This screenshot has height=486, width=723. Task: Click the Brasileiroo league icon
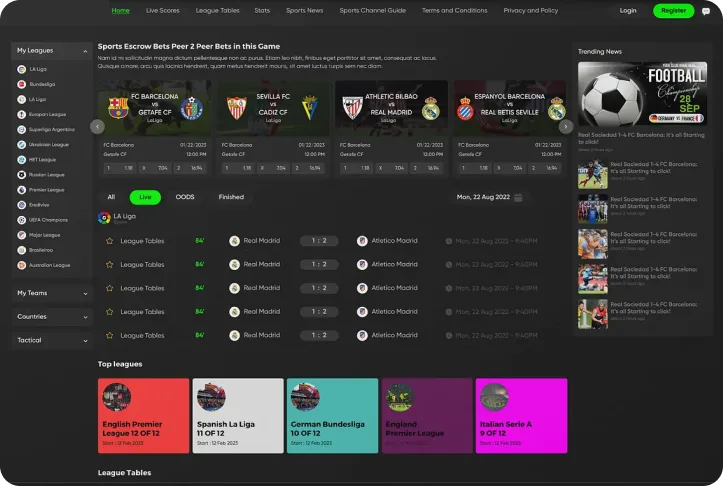[x=21, y=250]
